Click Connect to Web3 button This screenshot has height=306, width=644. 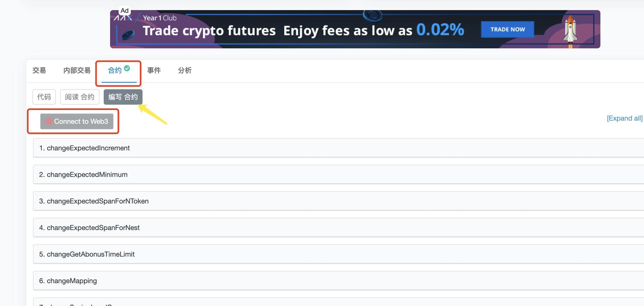[77, 121]
